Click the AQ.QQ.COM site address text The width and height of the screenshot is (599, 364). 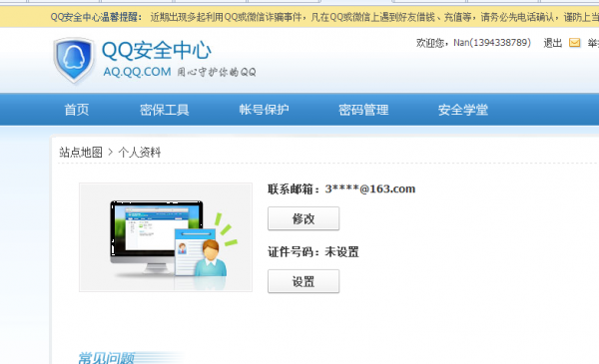coord(137,72)
